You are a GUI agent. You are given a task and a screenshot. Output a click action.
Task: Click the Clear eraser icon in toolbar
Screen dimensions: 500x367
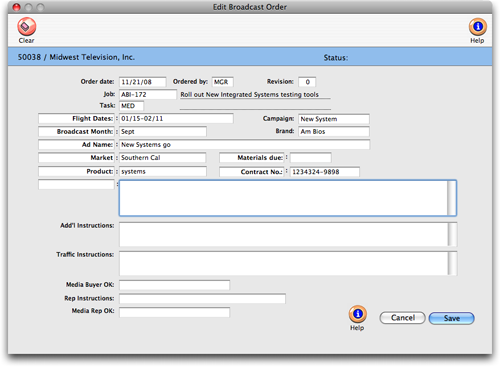pyautogui.click(x=27, y=27)
